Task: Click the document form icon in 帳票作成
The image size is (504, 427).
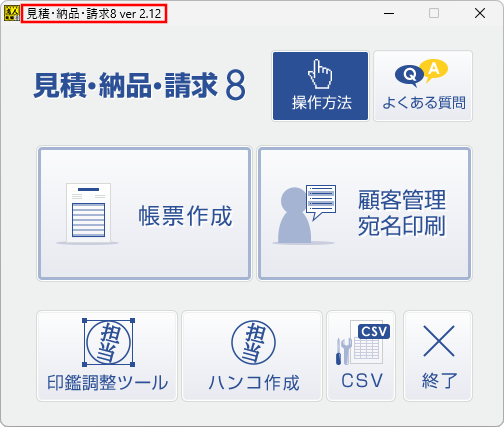Action: (x=88, y=213)
